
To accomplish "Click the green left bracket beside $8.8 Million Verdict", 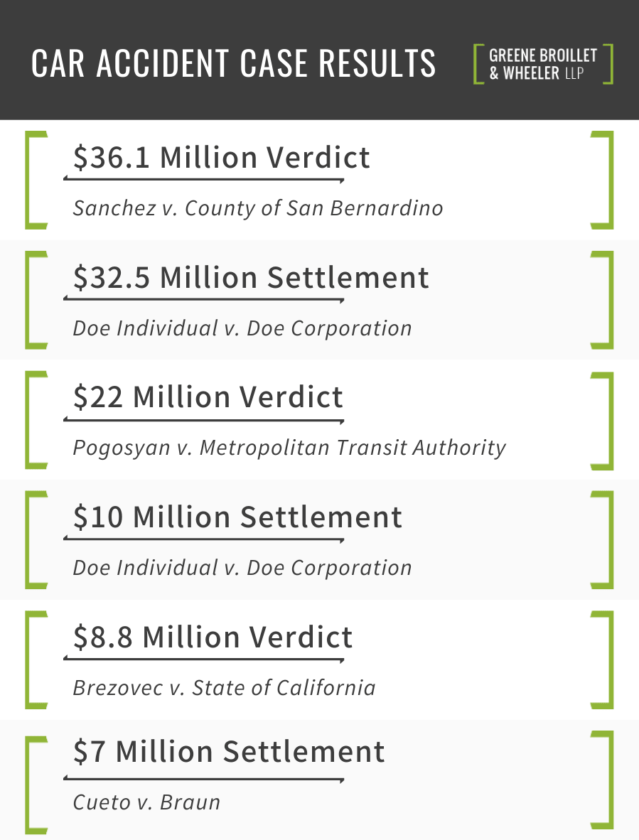I will point(30,659).
